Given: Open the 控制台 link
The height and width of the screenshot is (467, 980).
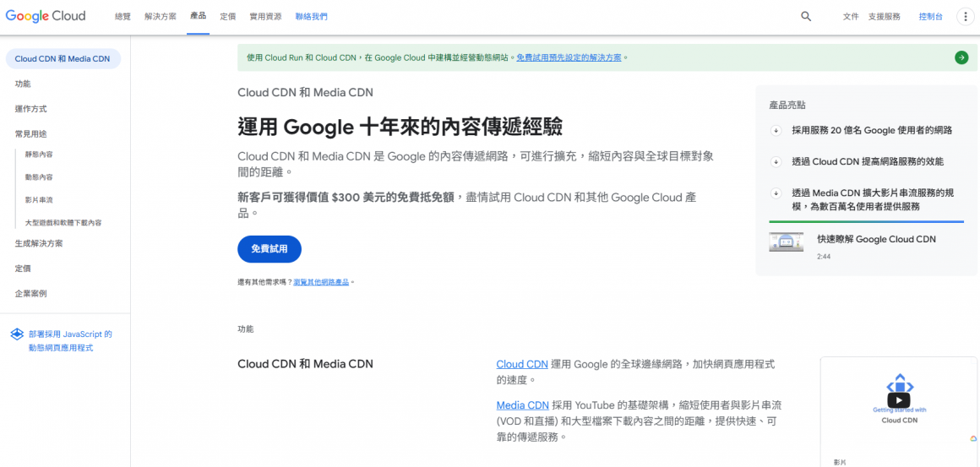Looking at the screenshot, I should click(x=930, y=16).
